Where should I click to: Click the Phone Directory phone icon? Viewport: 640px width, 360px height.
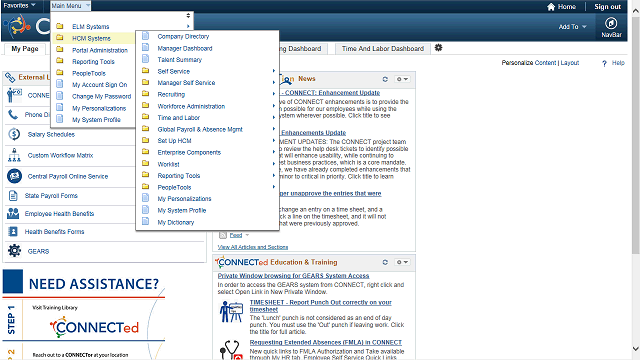[x=13, y=115]
